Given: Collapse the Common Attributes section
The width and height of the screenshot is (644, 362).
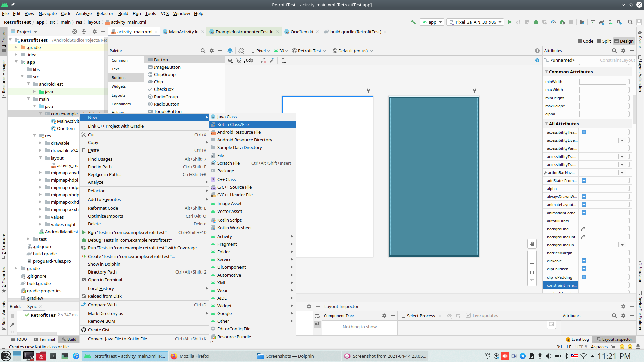Looking at the screenshot, I should 546,72.
